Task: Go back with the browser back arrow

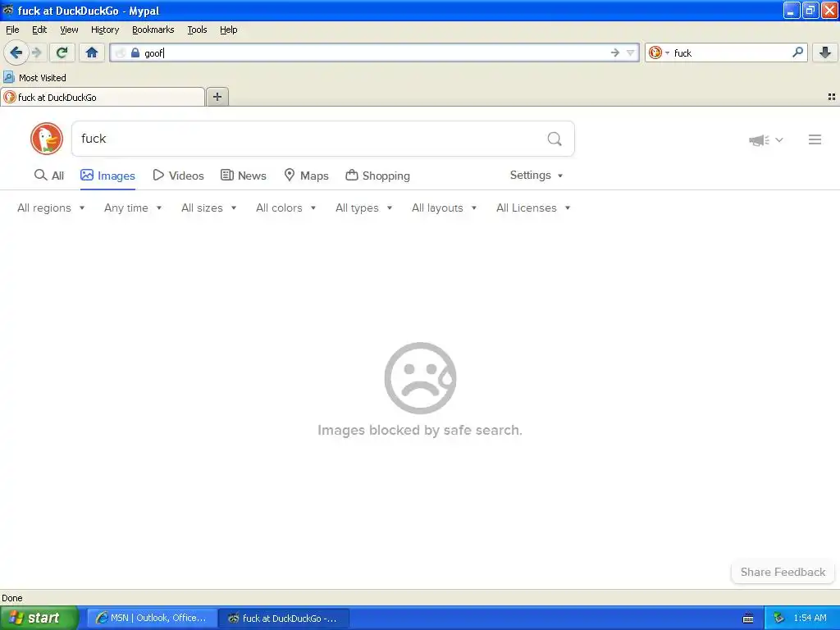Action: point(16,52)
